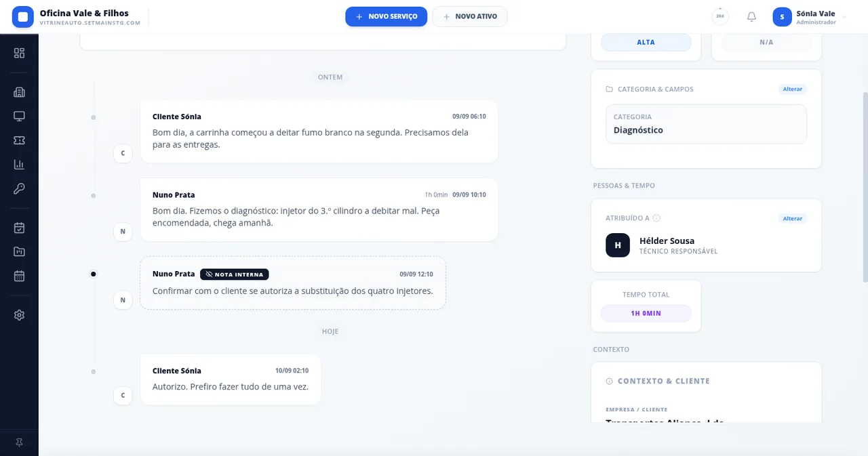The height and width of the screenshot is (456, 868).
Task: Click the 1H 0MIN total time badge
Action: tap(646, 314)
